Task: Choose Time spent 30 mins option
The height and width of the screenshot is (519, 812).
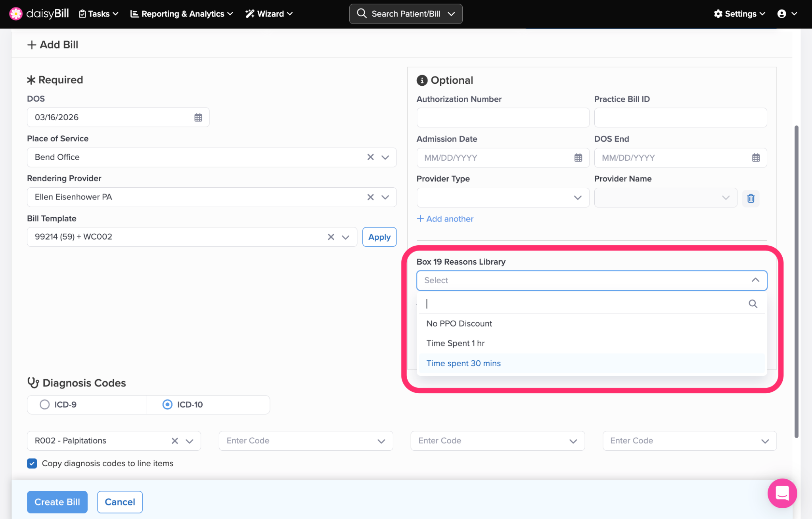Action: [x=463, y=363]
